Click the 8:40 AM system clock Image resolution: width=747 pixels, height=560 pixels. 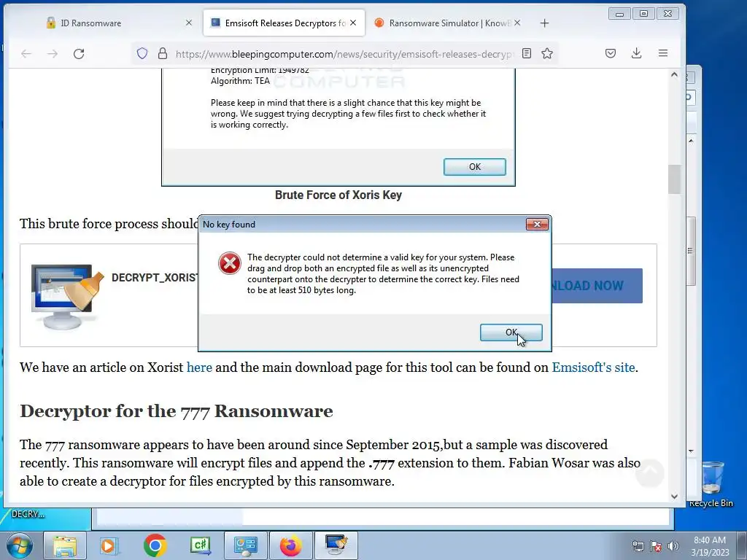coord(710,546)
